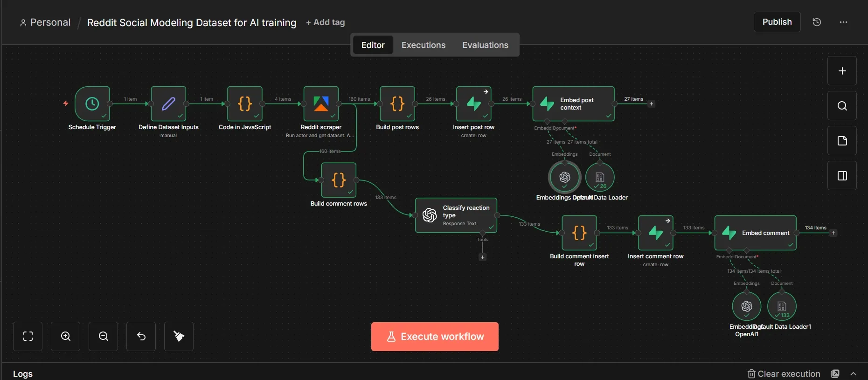Tidy up the workflow nodes
The image size is (868, 380).
[179, 336]
